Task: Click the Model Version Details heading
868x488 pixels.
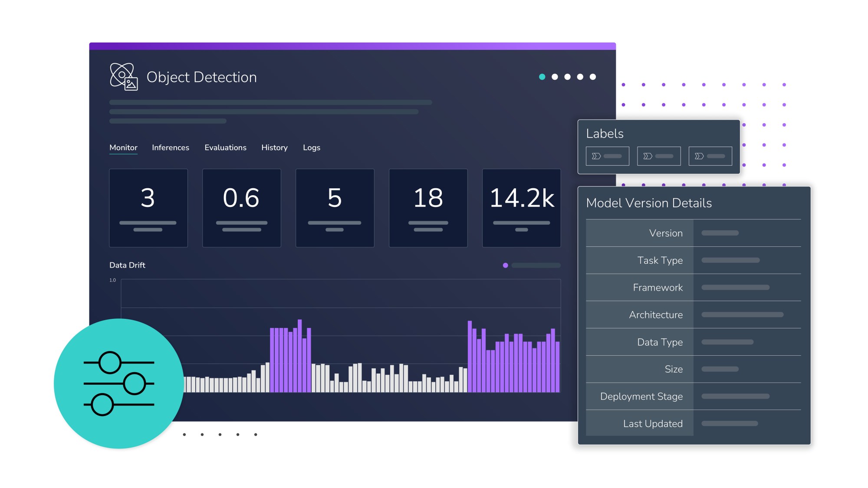Action: pyautogui.click(x=649, y=203)
